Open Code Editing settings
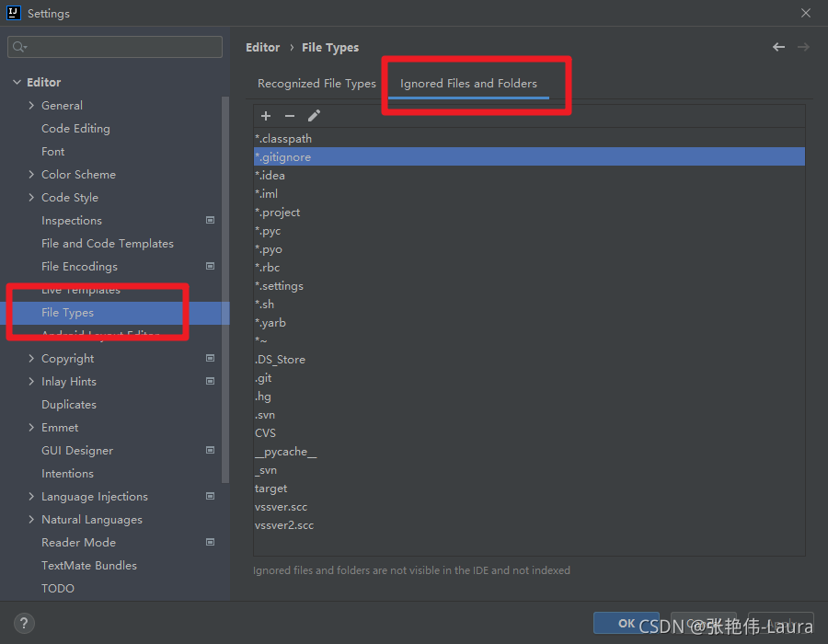The image size is (828, 644). [75, 128]
